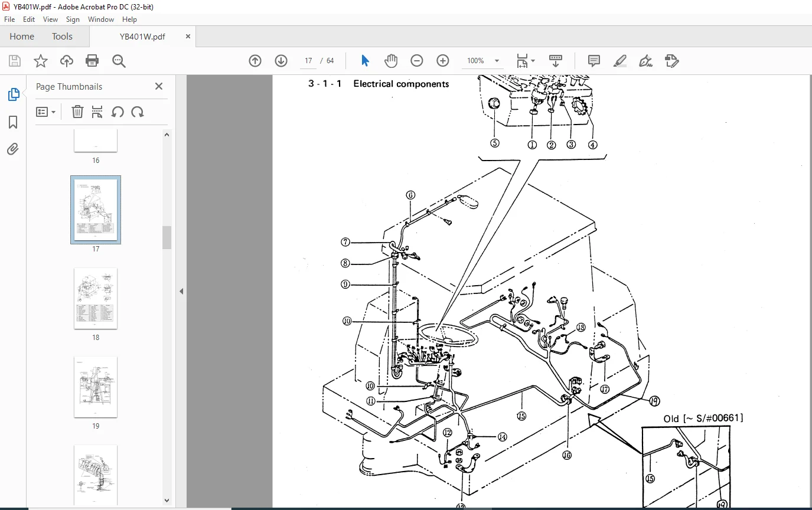Open the File menu
The height and width of the screenshot is (510, 812).
[9, 19]
